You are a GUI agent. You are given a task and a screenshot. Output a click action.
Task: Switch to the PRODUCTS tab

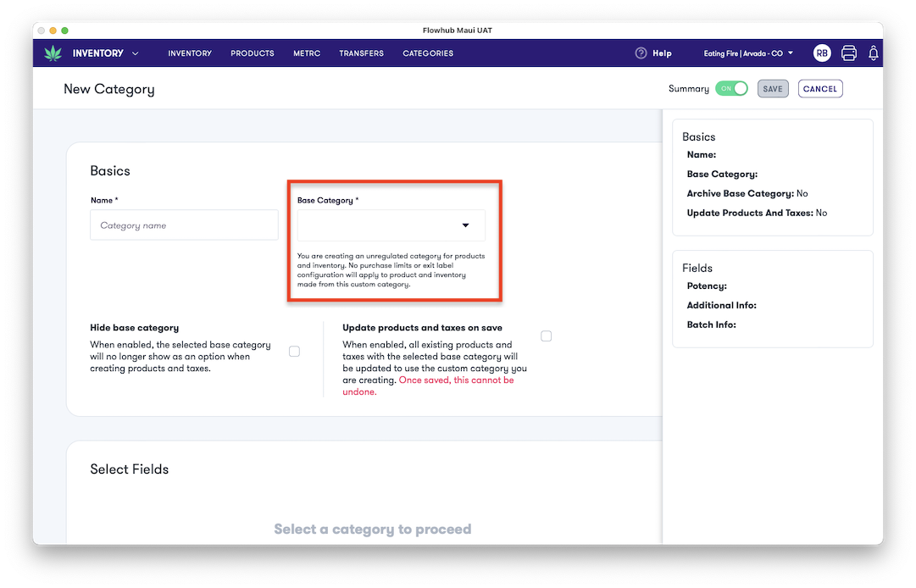pyautogui.click(x=252, y=53)
